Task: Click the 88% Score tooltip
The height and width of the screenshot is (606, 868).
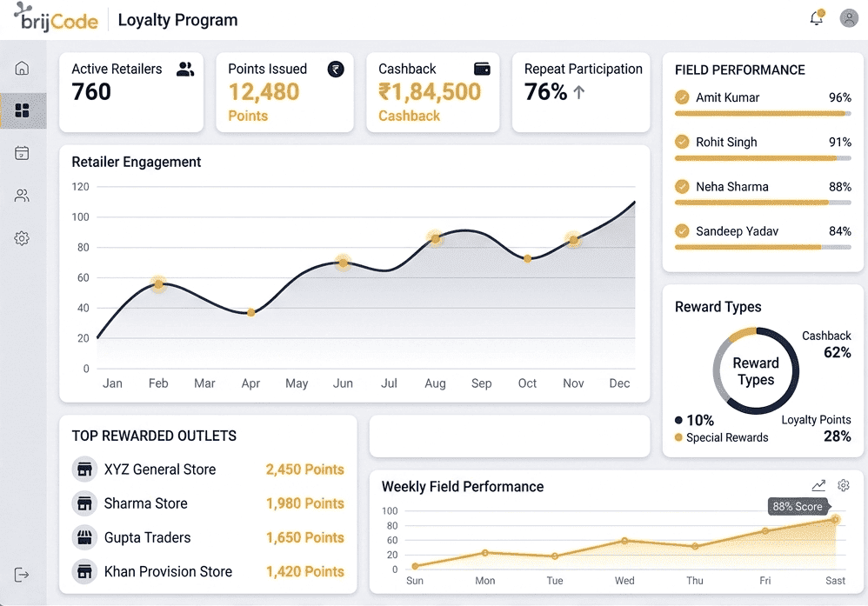Action: click(x=798, y=506)
